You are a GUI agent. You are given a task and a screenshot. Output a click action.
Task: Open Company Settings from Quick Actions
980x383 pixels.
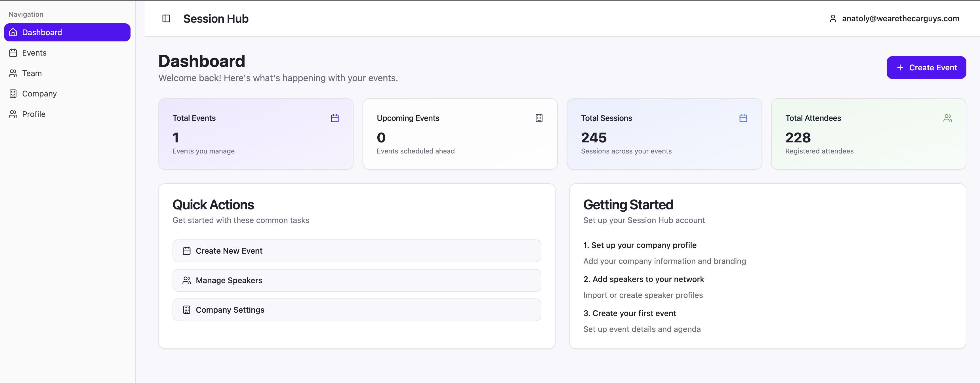356,310
